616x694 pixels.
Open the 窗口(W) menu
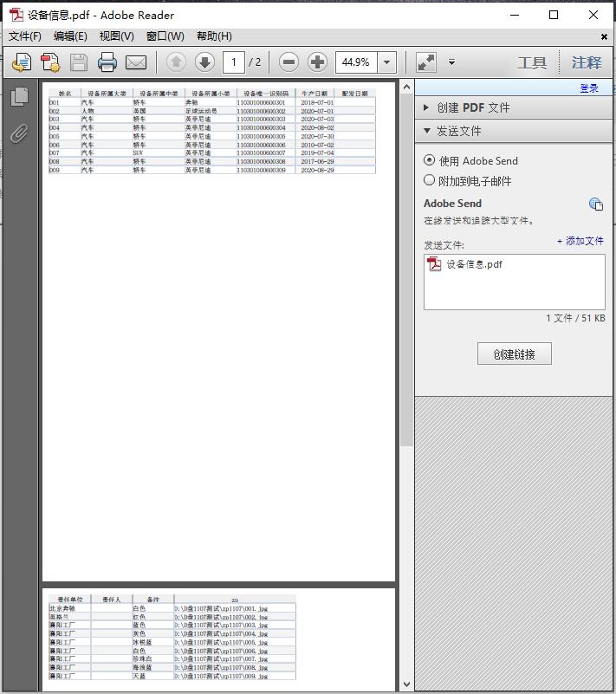pyautogui.click(x=165, y=36)
